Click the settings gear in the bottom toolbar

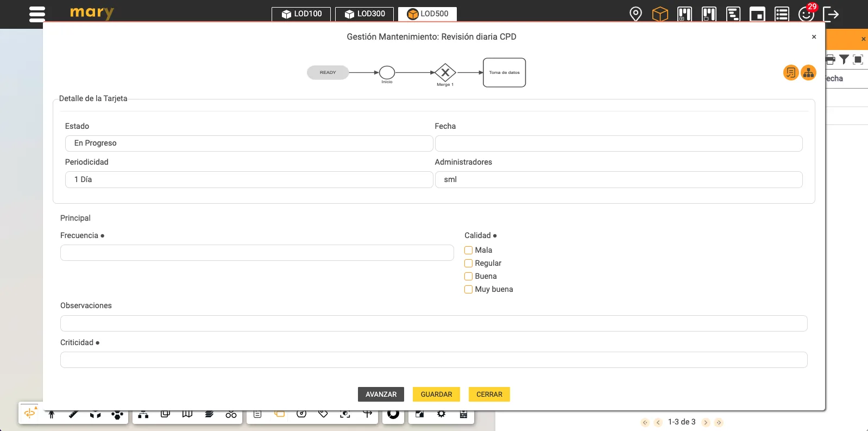coord(441,414)
